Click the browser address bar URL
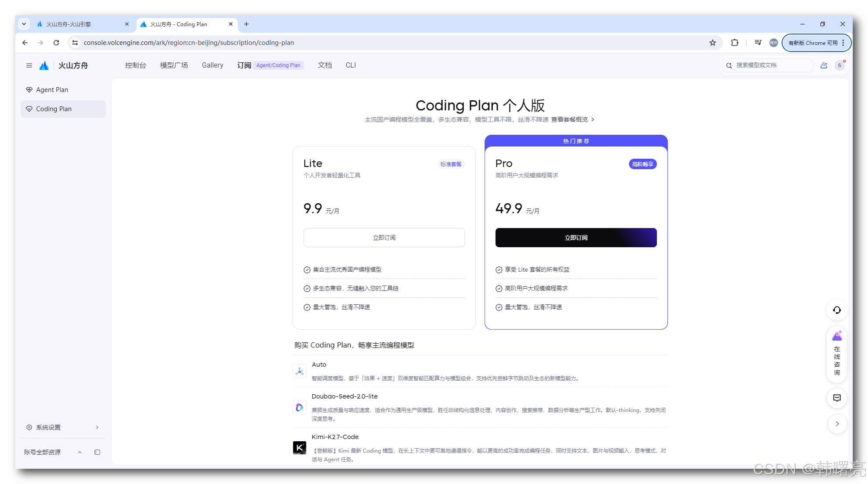868x484 pixels. (189, 43)
